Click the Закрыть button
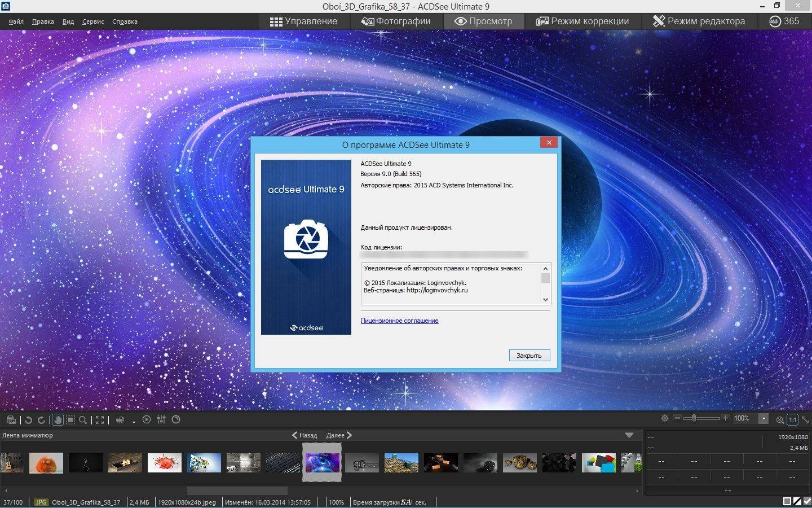This screenshot has width=812, height=508. coord(529,355)
